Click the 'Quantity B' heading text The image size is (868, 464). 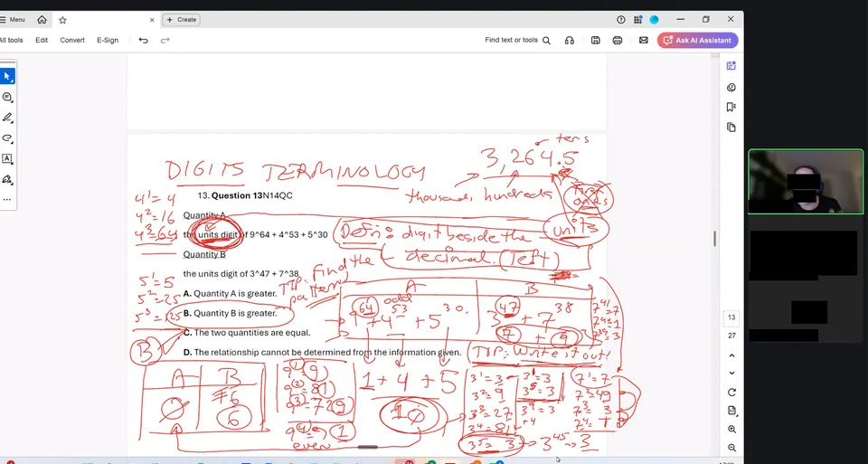[204, 254]
